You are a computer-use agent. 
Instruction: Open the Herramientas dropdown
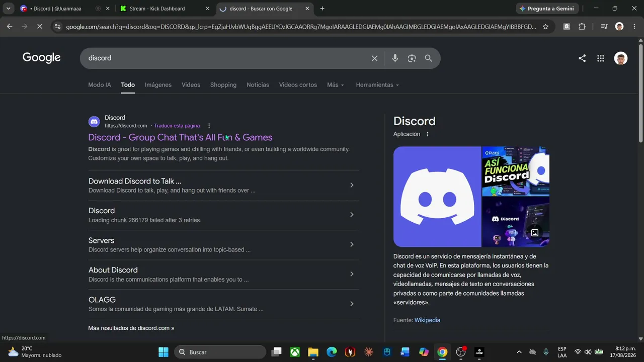point(377,85)
